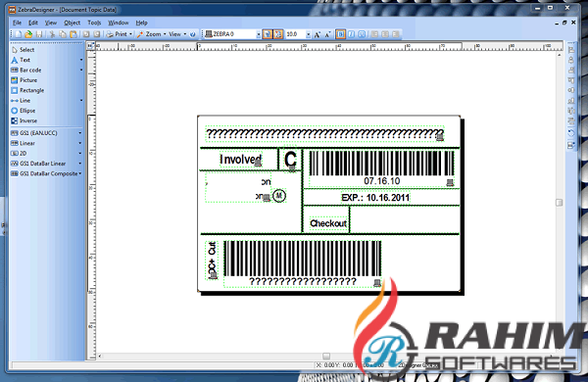This screenshot has width=588, height=382.
Task: Open the Window menu
Action: [x=119, y=23]
